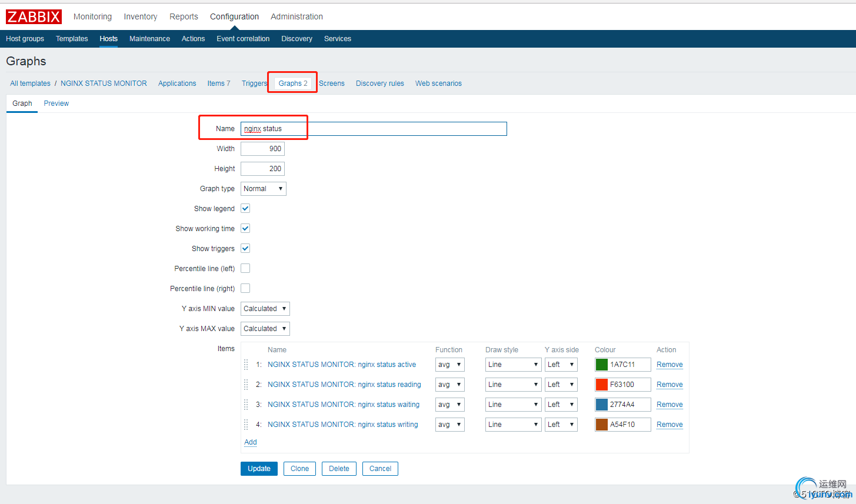Viewport: 856px width, 504px height.
Task: Open Function dropdown for nginx status waiting
Action: tap(450, 405)
